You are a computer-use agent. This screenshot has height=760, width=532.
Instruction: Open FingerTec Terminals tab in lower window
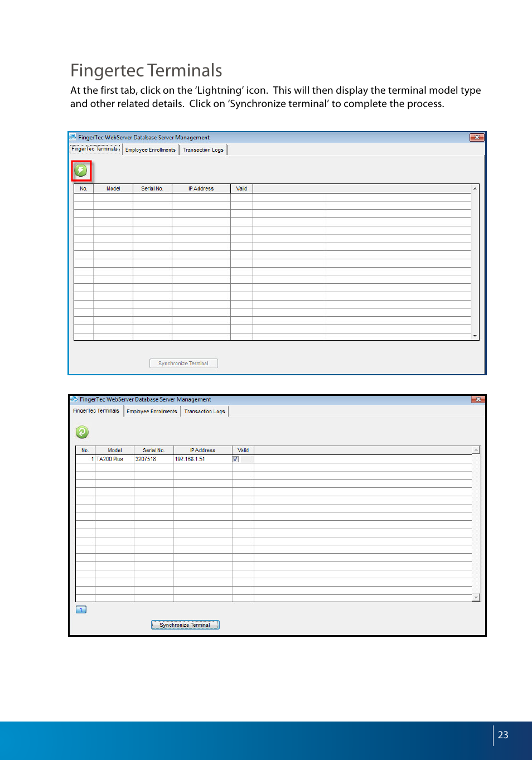pyautogui.click(x=96, y=411)
